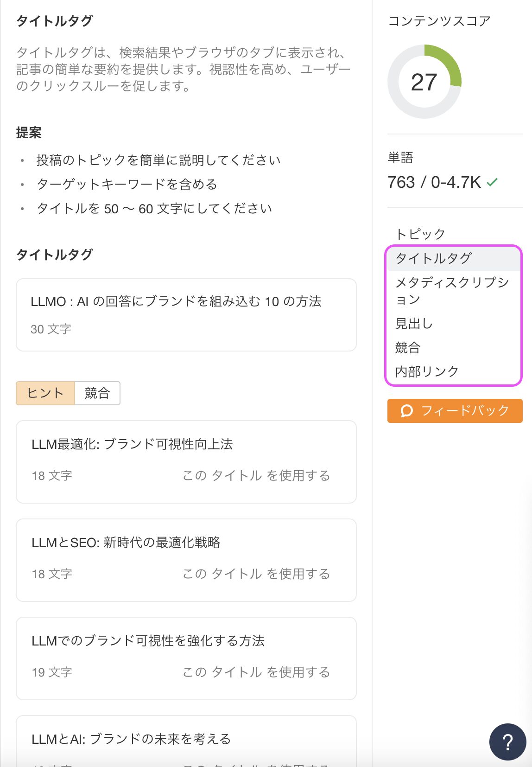This screenshot has height=767, width=532.
Task: Click the 'LLMとSEO' suggestion title text
Action: coord(126,543)
